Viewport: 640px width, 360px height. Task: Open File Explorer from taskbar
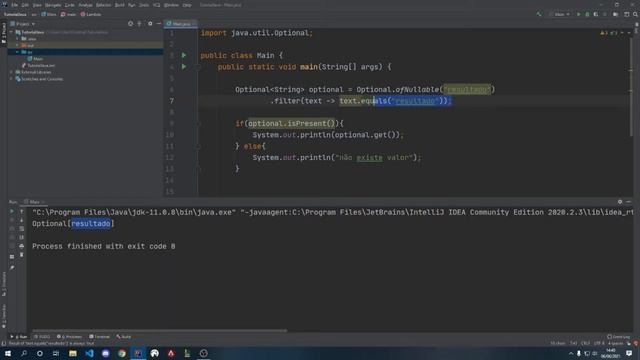pos(73,353)
